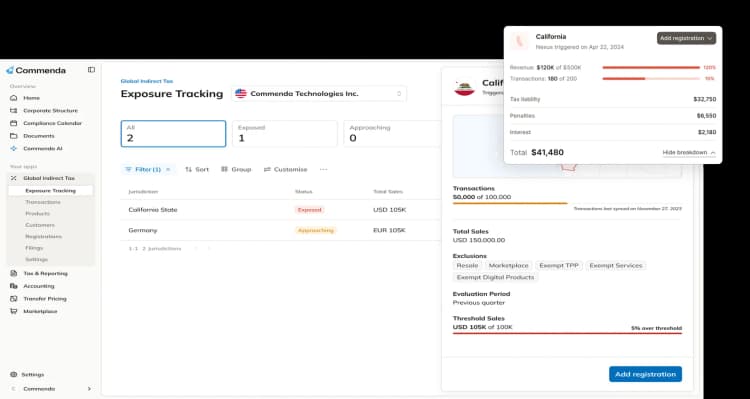Click the red Exposed status badge
750x399 pixels.
click(309, 210)
